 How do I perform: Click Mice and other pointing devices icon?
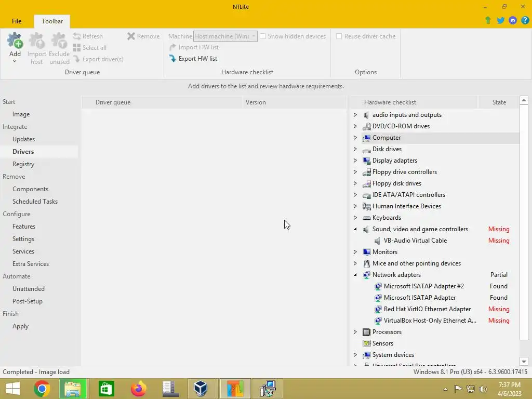[366, 263]
